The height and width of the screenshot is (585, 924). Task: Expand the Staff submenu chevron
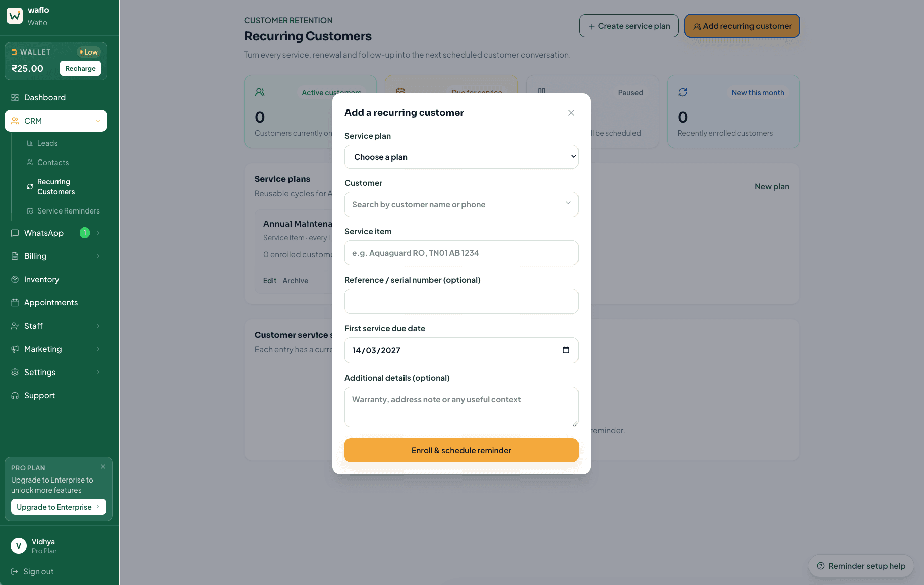click(98, 326)
